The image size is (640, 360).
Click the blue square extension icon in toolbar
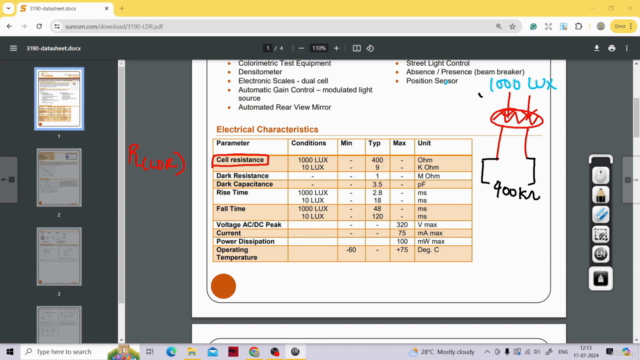pyautogui.click(x=564, y=27)
